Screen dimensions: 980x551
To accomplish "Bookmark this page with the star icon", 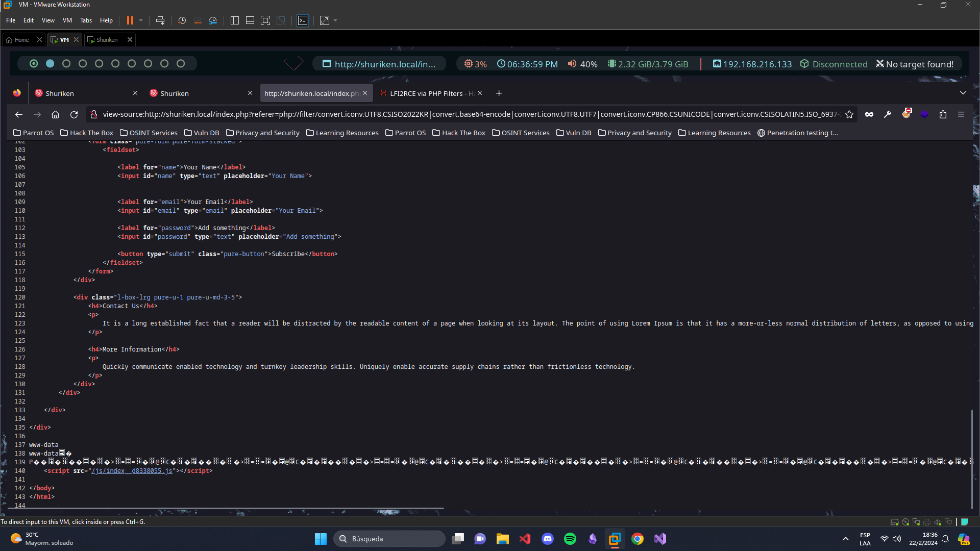I will 849,114.
